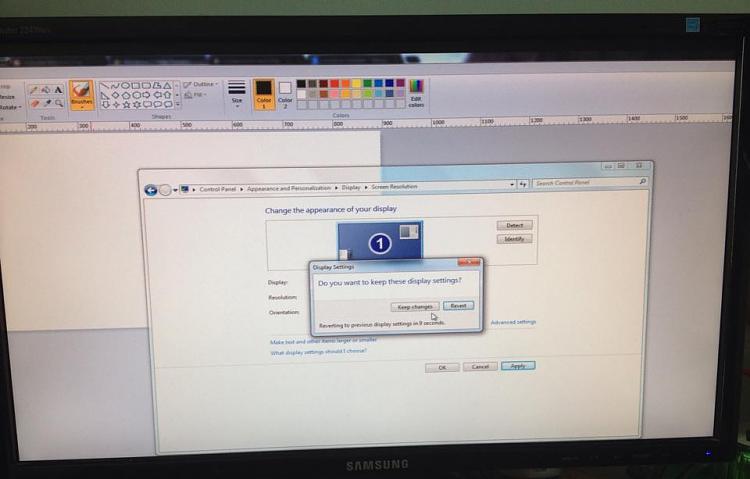Image resolution: width=750 pixels, height=479 pixels.
Task: Open the address bar history dropdown
Action: 512,184
